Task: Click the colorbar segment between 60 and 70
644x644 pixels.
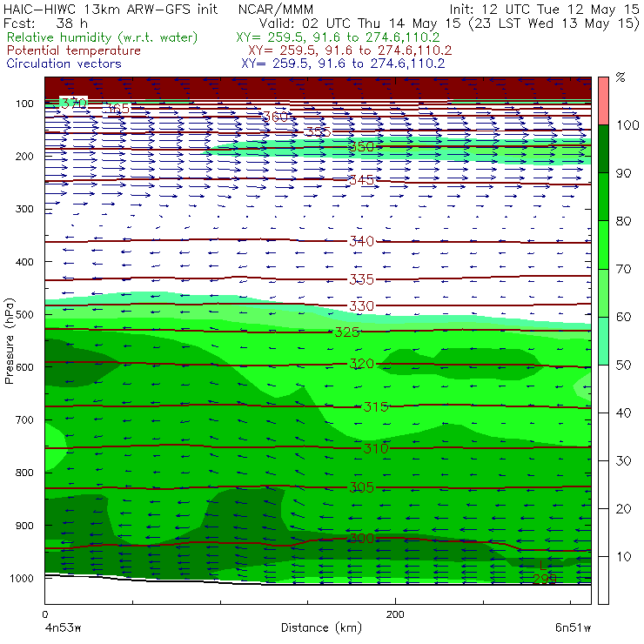Action: click(603, 292)
